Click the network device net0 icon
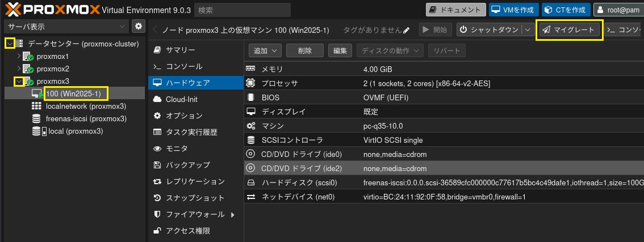 click(x=250, y=197)
